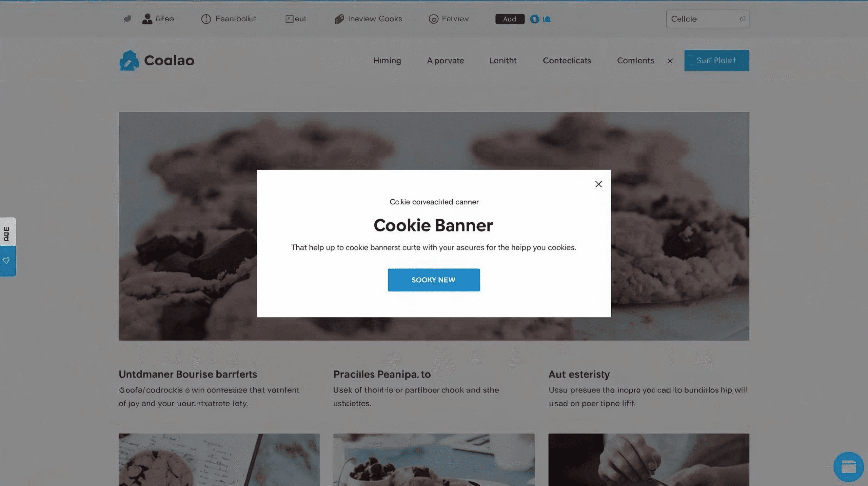Go to Lenitht navigation link
The width and height of the screenshot is (868, 486).
[502, 61]
